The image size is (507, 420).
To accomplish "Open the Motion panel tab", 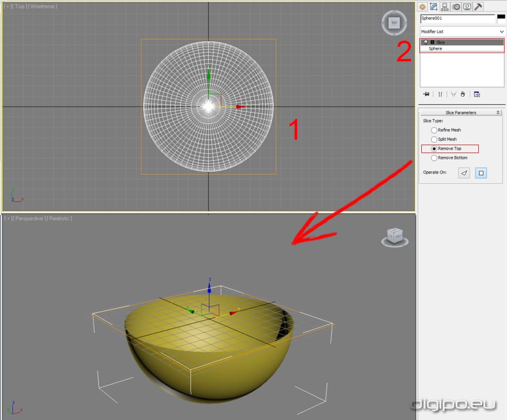I will [x=456, y=6].
